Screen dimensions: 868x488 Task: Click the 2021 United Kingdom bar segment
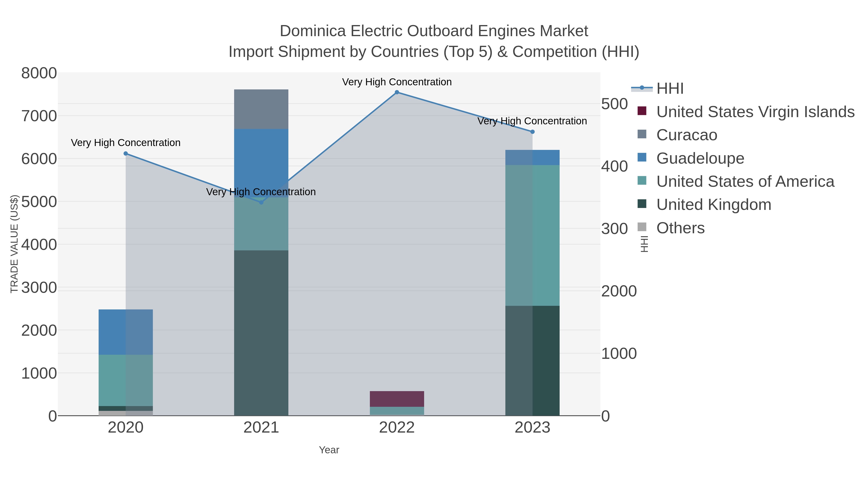pyautogui.click(x=261, y=333)
